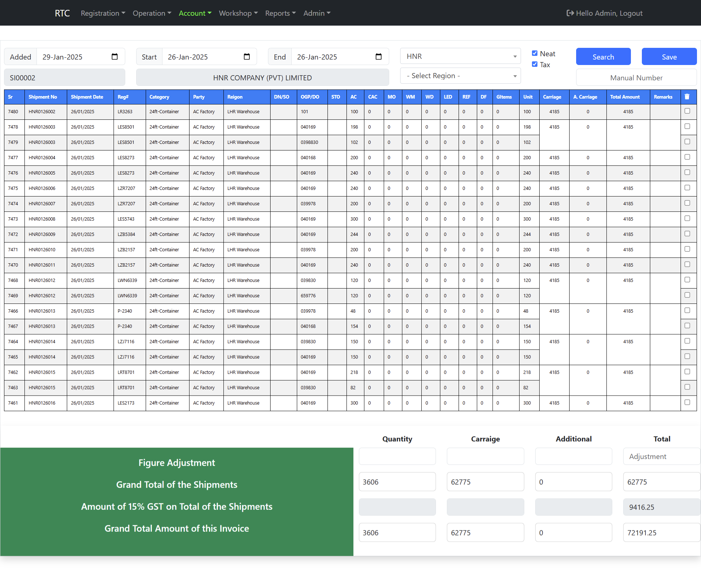The image size is (701, 588).
Task: Open the Account dropdown menu
Action: click(x=195, y=13)
